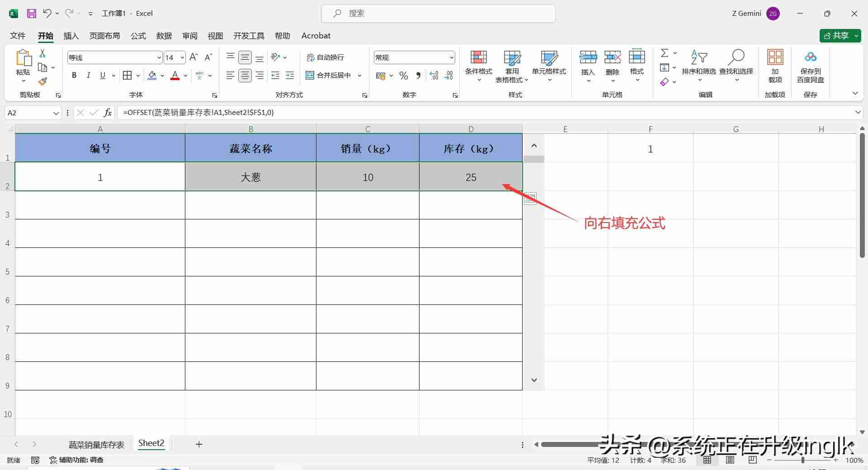
Task: Click the Borders icon
Action: (127, 76)
